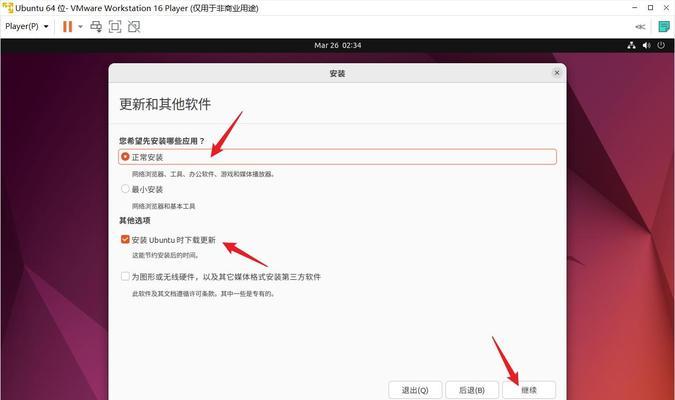Image resolution: width=675 pixels, height=400 pixels.
Task: Click the VMware application icon in title bar
Action: [x=7, y=8]
